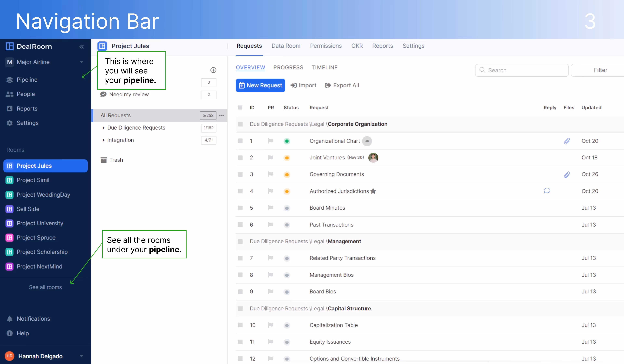Viewport: 624px width, 364px height.
Task: Open the comment bubble on Authorized Jurisdictions
Action: click(x=547, y=191)
